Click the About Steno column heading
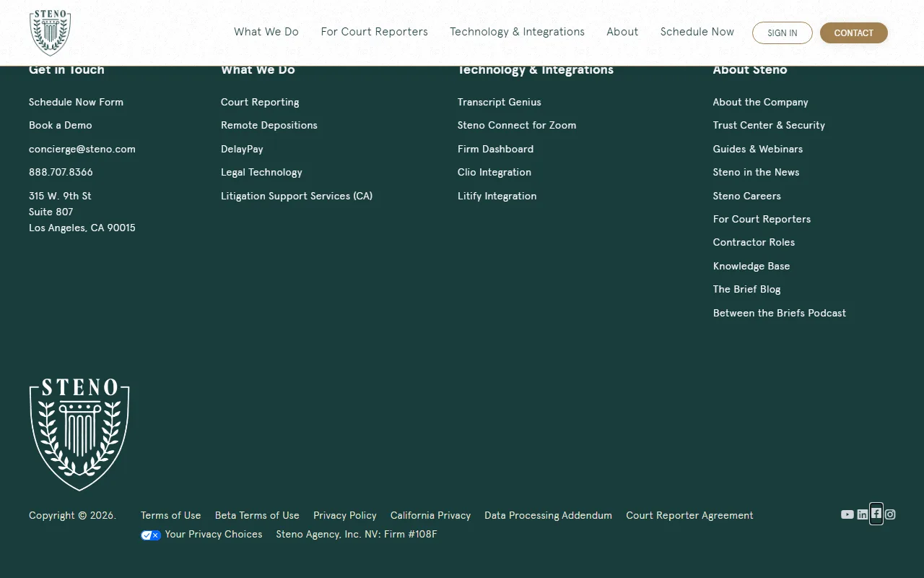The height and width of the screenshot is (578, 924). click(x=750, y=70)
